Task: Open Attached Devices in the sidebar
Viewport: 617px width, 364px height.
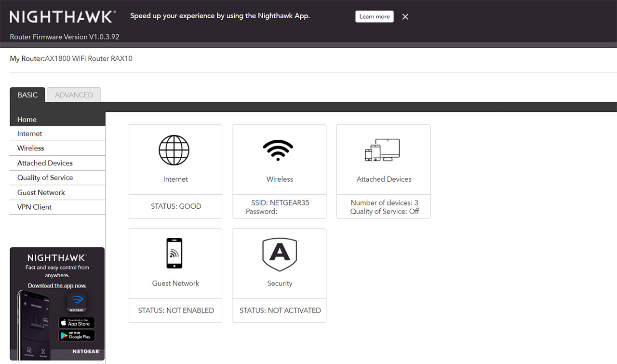Action: click(x=57, y=163)
